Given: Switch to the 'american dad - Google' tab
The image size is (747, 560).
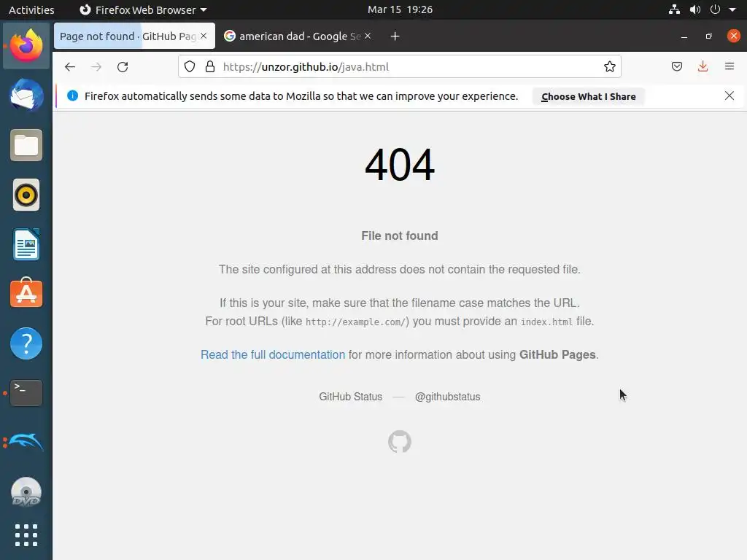Looking at the screenshot, I should pos(298,36).
